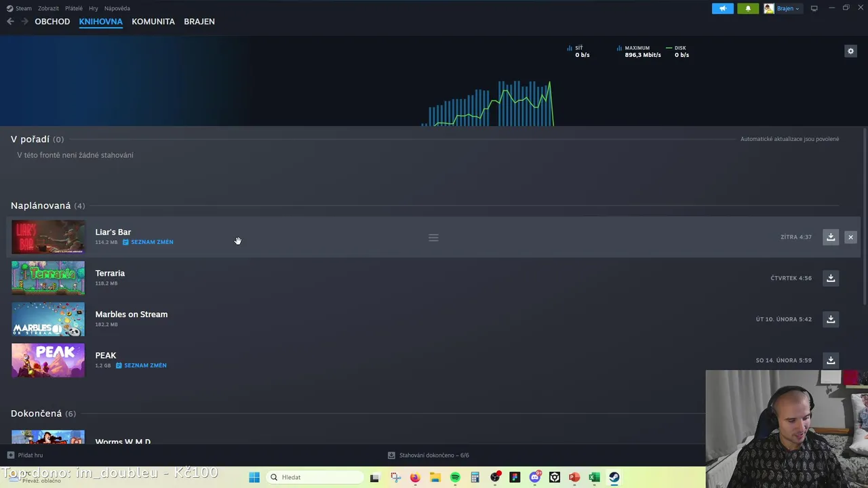Switch to the BRAJEN profile tab
This screenshot has height=488, width=868.
pos(199,22)
